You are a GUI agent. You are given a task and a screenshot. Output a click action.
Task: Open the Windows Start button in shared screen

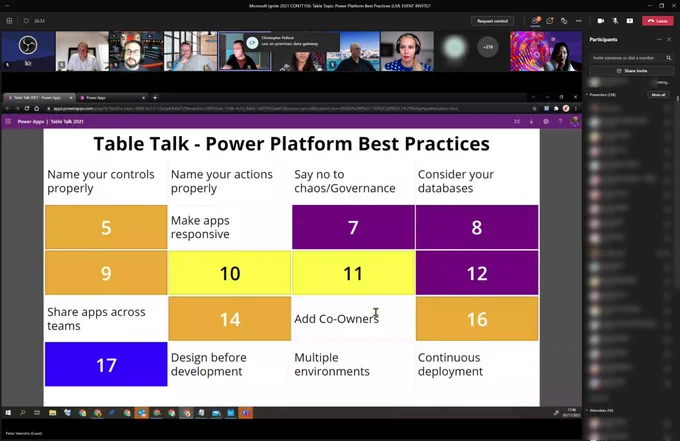point(8,413)
